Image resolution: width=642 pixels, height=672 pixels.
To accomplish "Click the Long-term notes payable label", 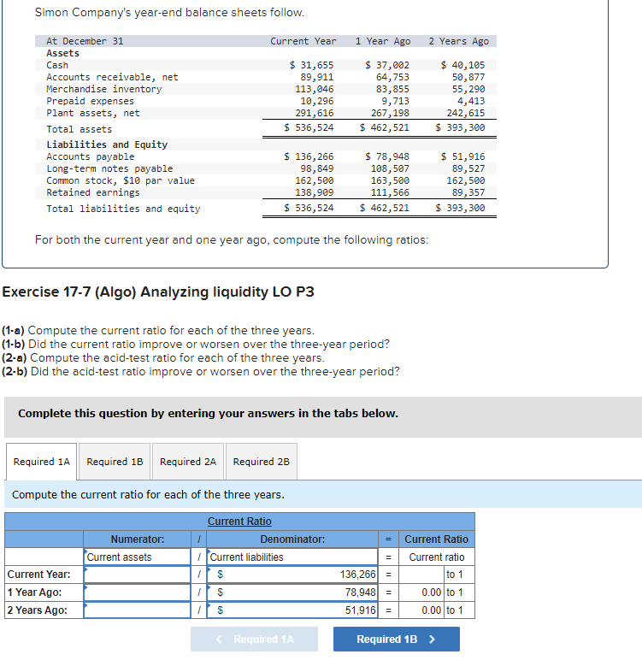I will pyautogui.click(x=109, y=169).
